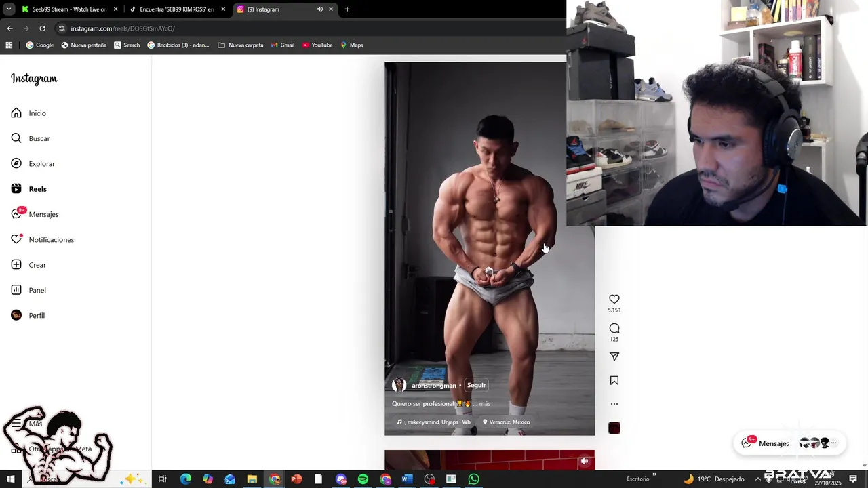Go back in browser
The height and width of the screenshot is (488, 868).
pos(9,28)
